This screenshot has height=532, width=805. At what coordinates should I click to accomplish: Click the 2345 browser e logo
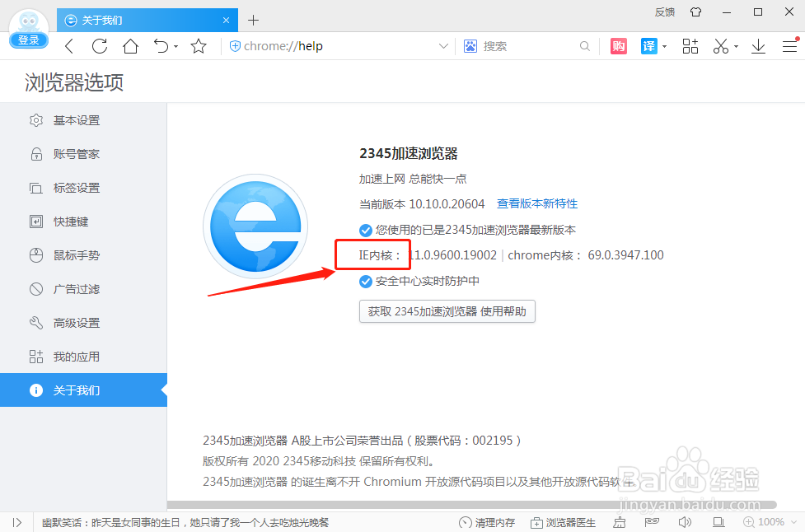pyautogui.click(x=255, y=226)
